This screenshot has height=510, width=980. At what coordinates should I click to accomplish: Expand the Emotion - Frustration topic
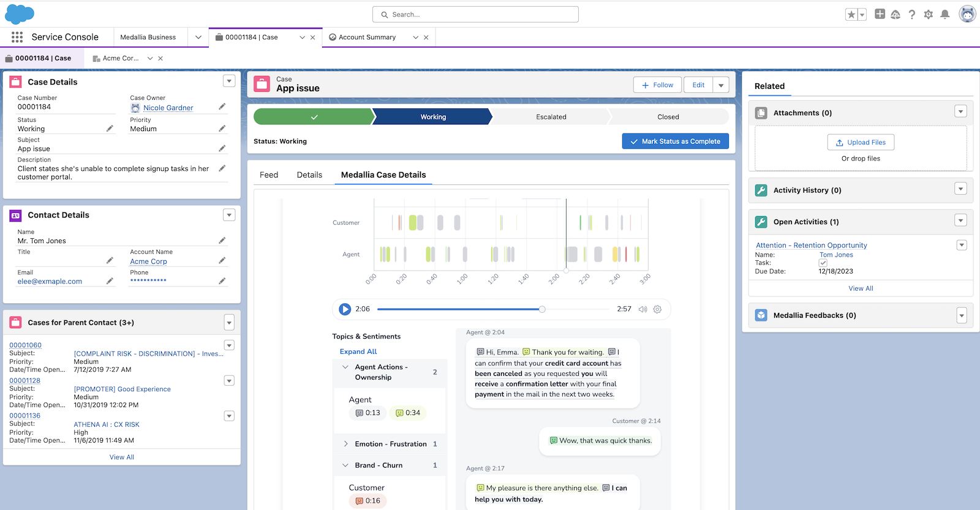click(x=346, y=444)
